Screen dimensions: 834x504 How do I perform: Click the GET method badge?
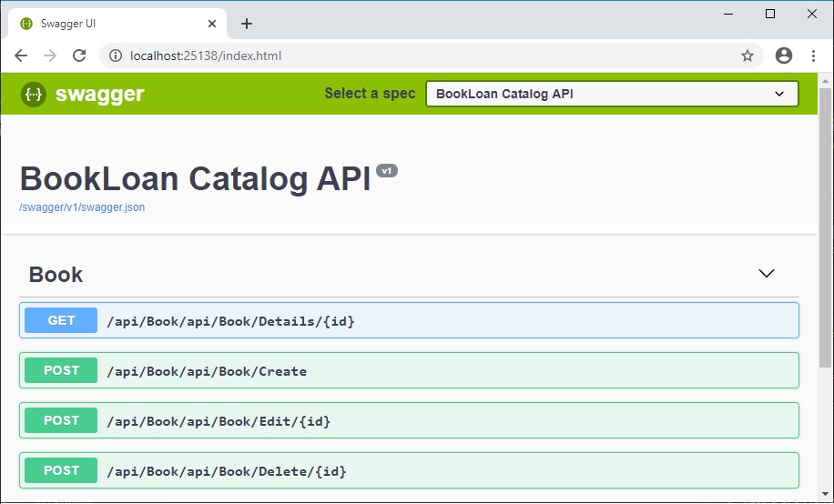point(61,320)
